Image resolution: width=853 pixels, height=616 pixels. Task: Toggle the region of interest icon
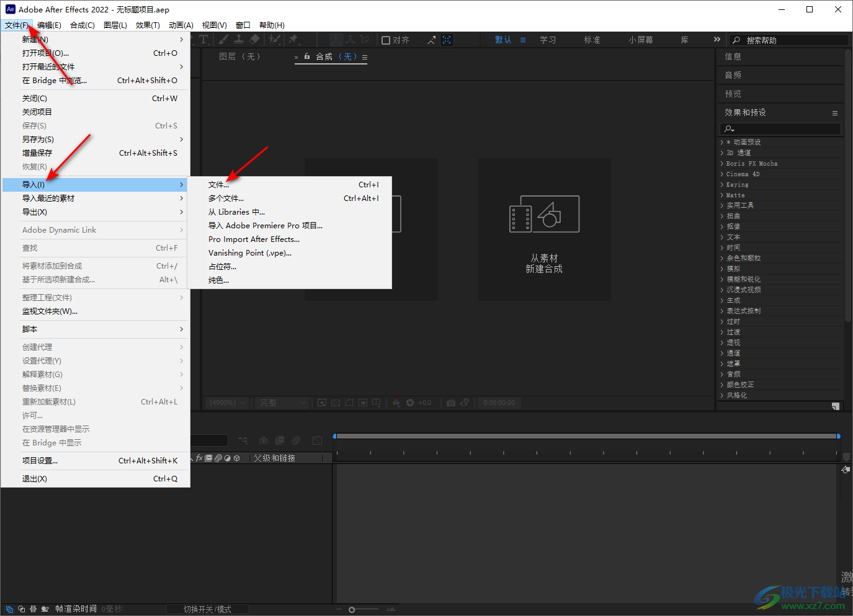coord(363,403)
